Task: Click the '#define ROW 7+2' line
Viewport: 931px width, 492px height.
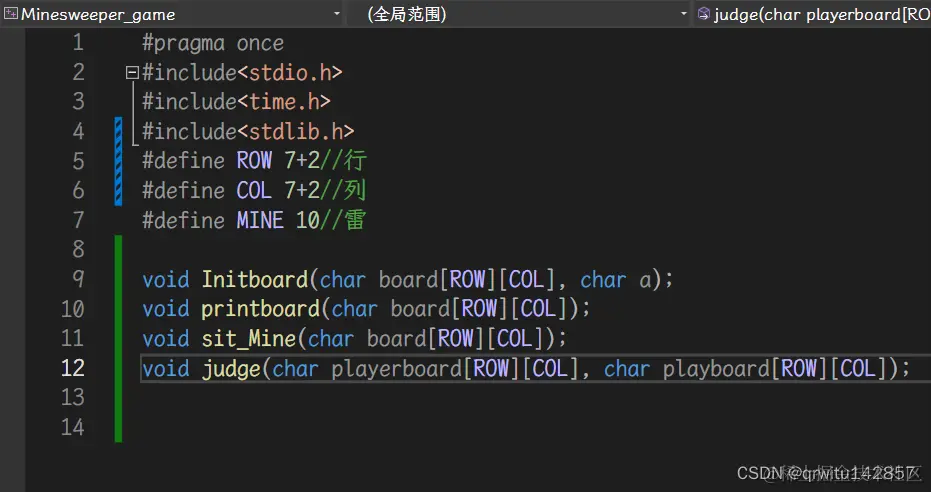Action: tap(231, 161)
